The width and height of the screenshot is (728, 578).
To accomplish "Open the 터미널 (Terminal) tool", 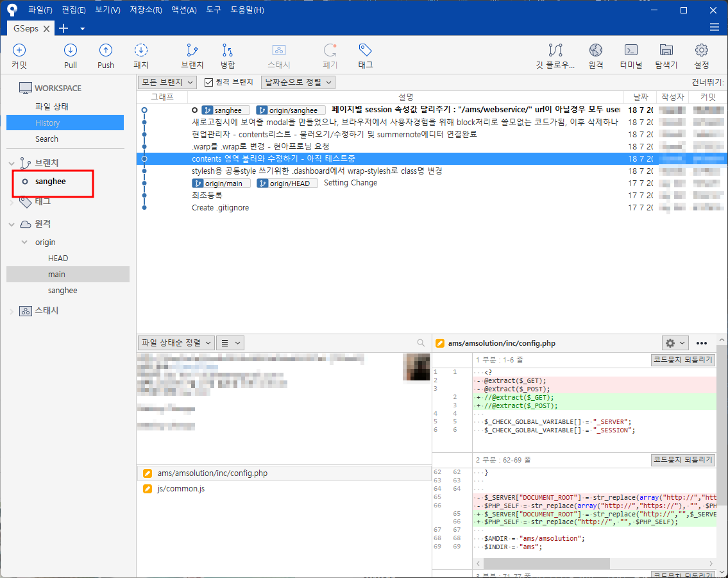I will click(631, 56).
